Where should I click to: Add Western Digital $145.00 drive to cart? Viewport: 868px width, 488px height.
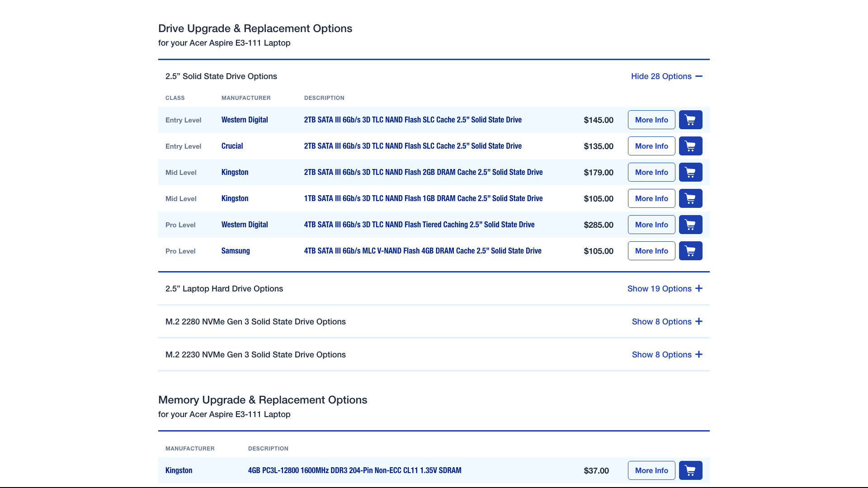(x=690, y=120)
